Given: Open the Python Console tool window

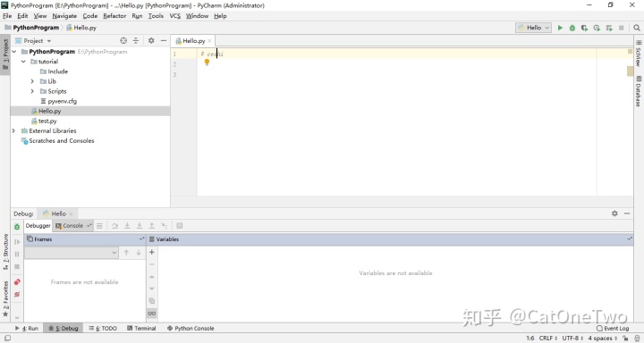Looking at the screenshot, I should (x=191, y=328).
